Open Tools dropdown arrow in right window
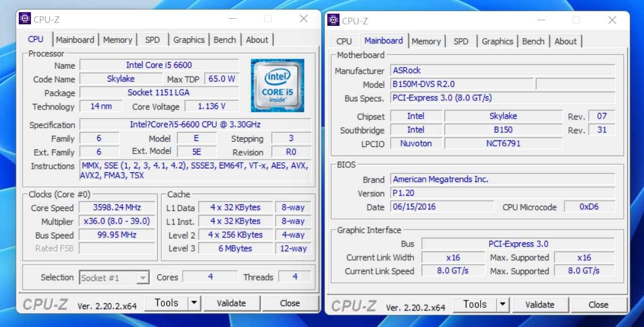The height and width of the screenshot is (327, 644). point(503,304)
